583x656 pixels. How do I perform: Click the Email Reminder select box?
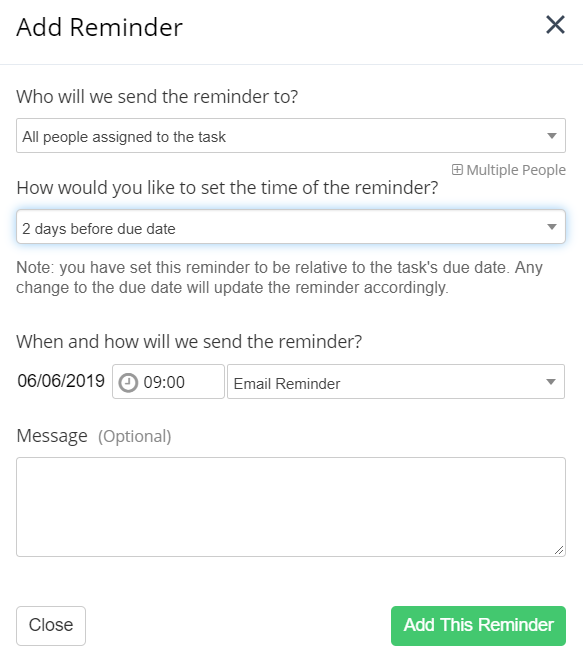pos(396,382)
